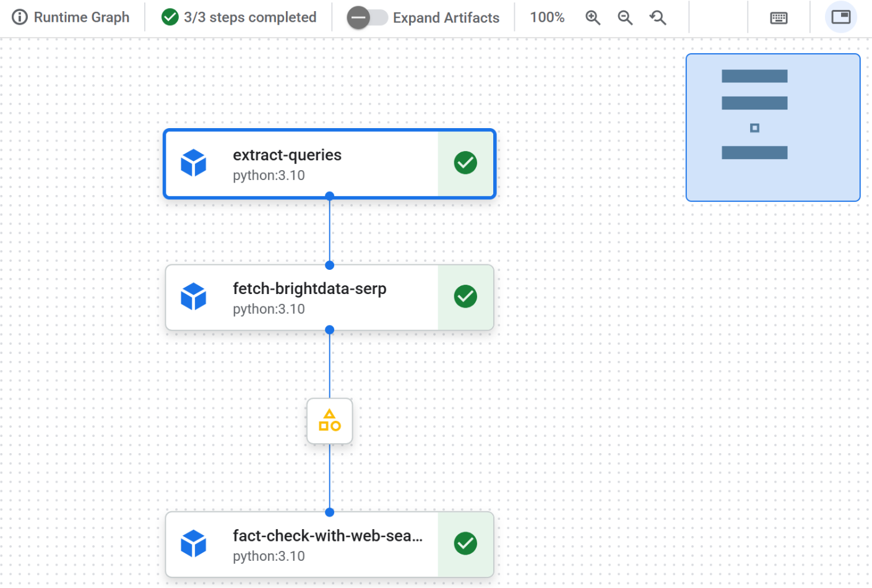
Task: Click the 100% zoom level label
Action: pos(547,17)
